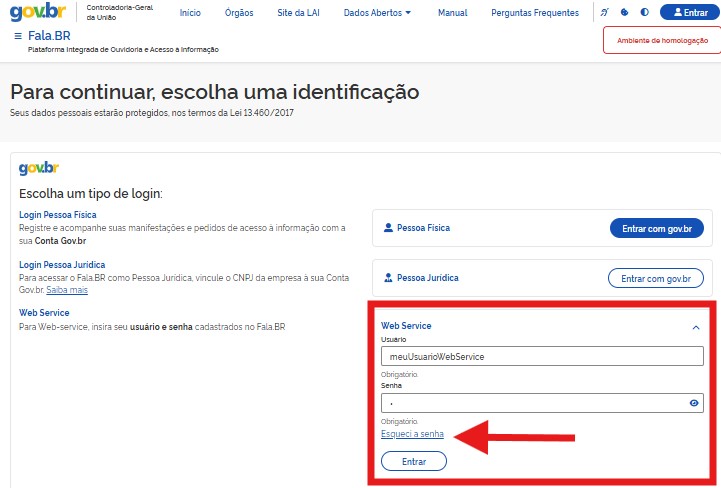Click Entrar com gov.br for Pessoa Jurídica
721x488 pixels.
click(656, 278)
